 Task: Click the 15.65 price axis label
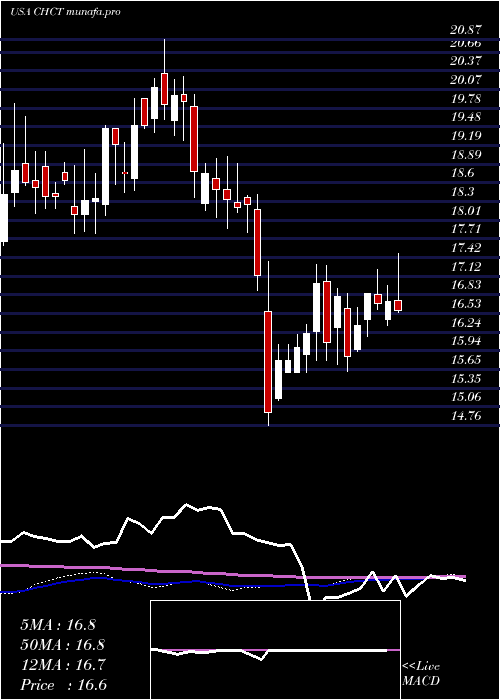coord(466,360)
